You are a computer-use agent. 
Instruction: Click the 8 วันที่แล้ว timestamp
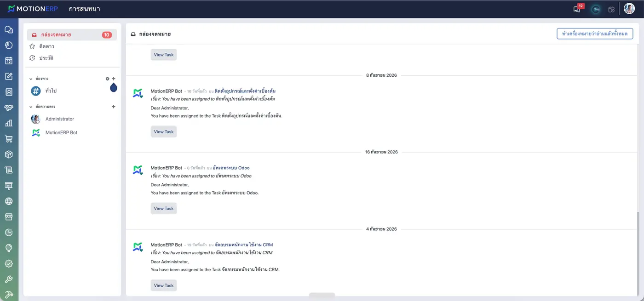[195, 168]
